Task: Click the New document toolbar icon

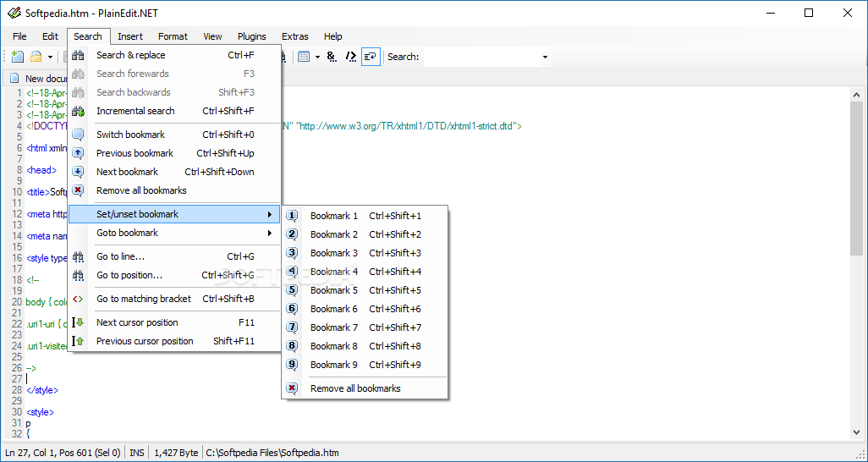Action: click(18, 57)
